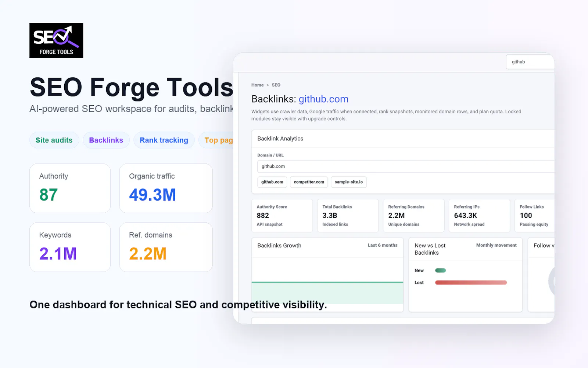The width and height of the screenshot is (588, 368).
Task: Click the Backlink Analytics panel header
Action: tap(403, 139)
